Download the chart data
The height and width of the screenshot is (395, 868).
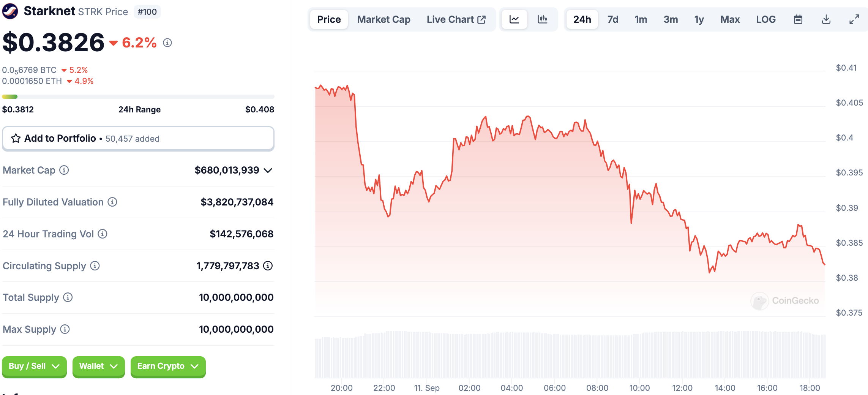click(x=826, y=19)
